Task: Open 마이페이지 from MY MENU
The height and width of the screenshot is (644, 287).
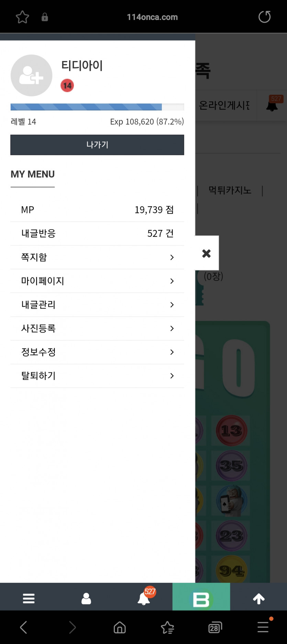Action: (x=97, y=281)
